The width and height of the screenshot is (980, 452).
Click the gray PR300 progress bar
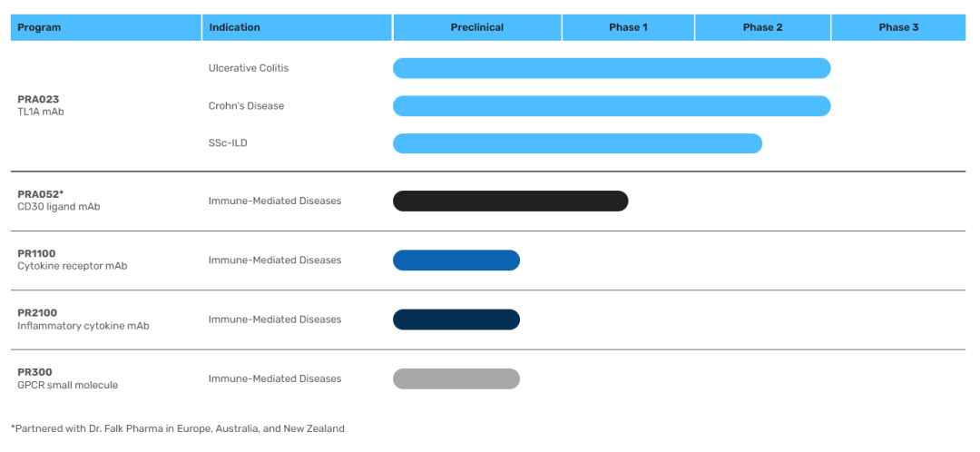point(456,378)
